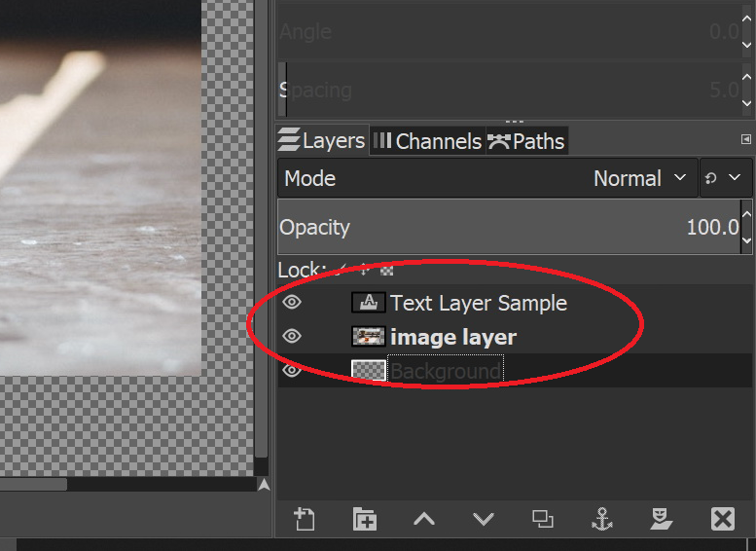
Task: Toggle visibility of the image layer
Action: pos(292,337)
